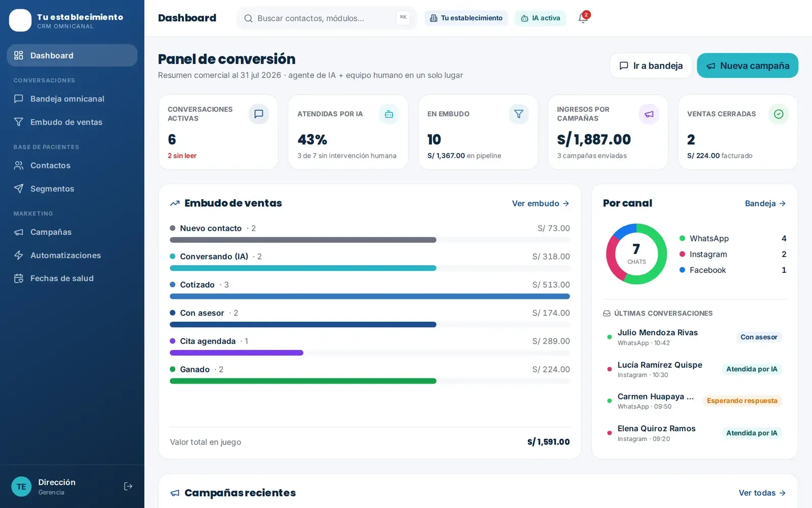Open Lucía Ramírez Quispe conversation
The width and height of the screenshot is (812, 508).
tap(695, 369)
